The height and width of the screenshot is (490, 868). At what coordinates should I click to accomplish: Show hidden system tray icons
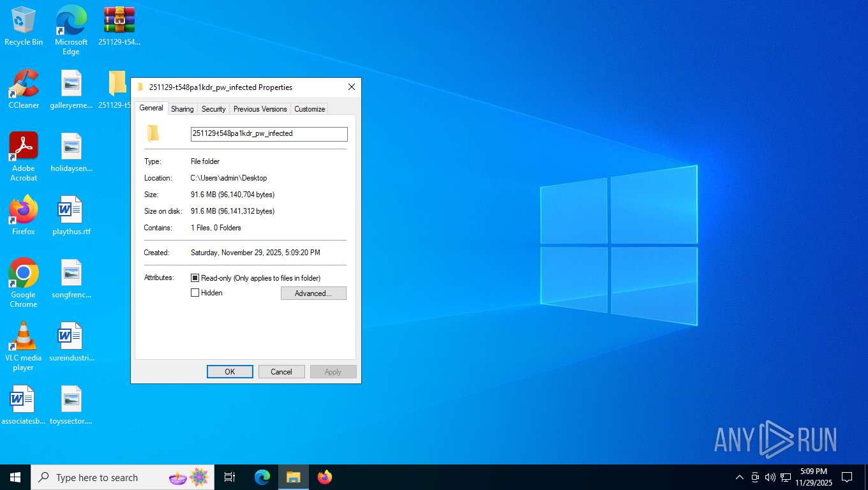coord(740,477)
